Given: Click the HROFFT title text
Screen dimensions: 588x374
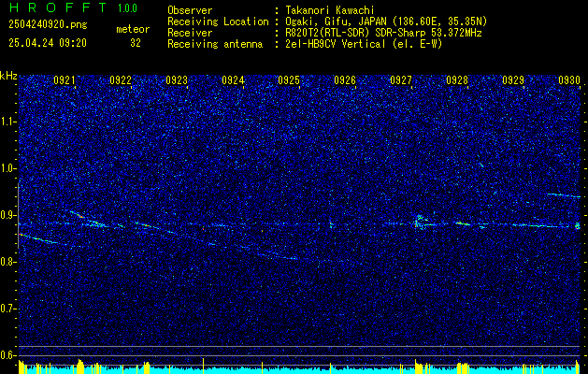Looking at the screenshot, I should click(58, 7).
